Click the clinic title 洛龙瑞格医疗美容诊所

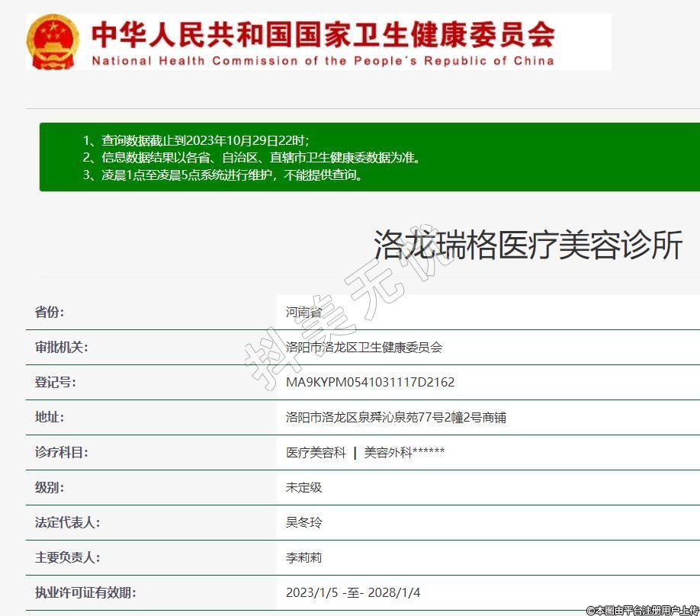click(528, 245)
